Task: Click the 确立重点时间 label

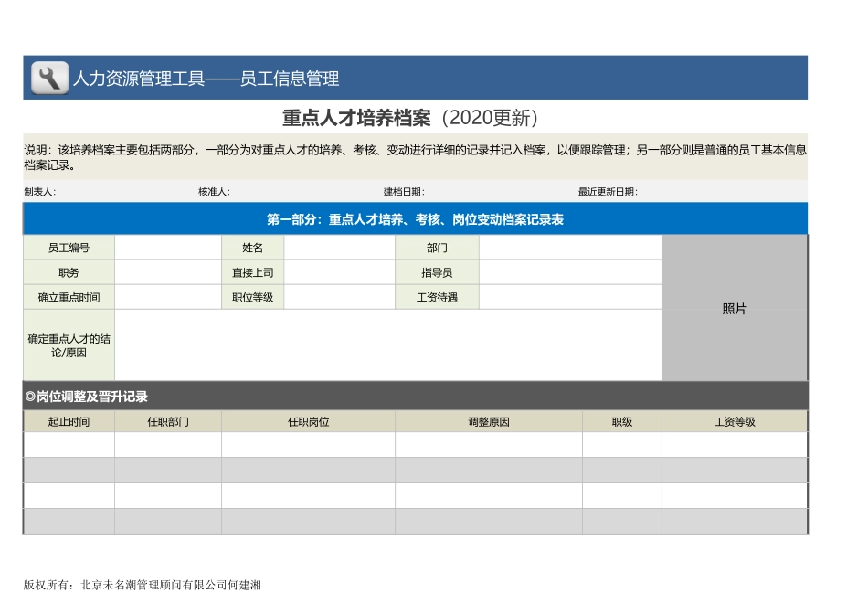Action: [x=67, y=296]
